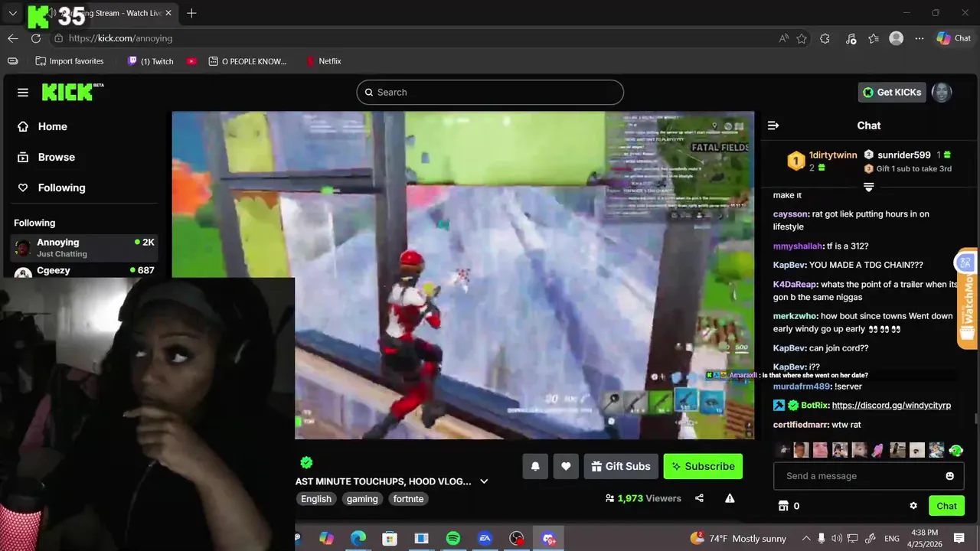This screenshot has width=980, height=551.
Task: Click the caysson username in chat
Action: tap(791, 214)
